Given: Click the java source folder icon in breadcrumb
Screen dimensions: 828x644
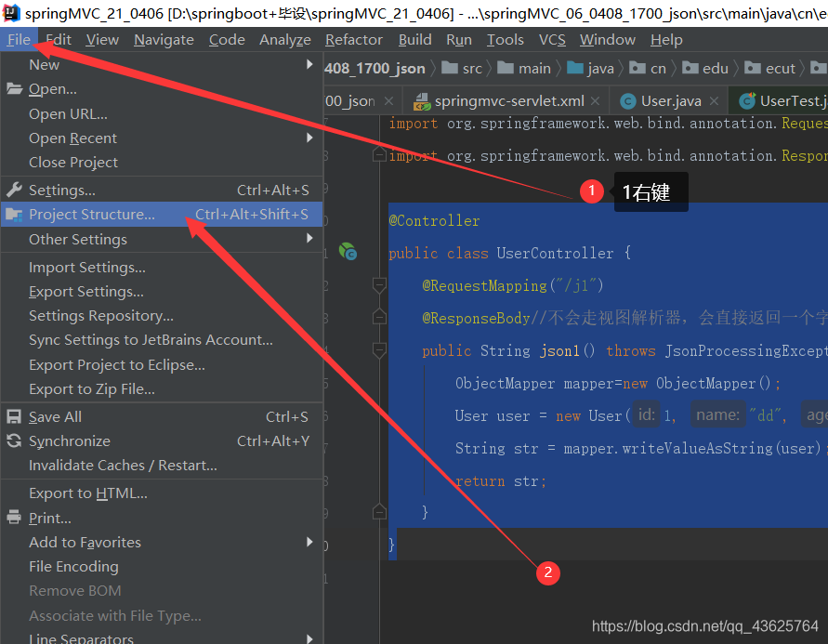Looking at the screenshot, I should pyautogui.click(x=574, y=68).
